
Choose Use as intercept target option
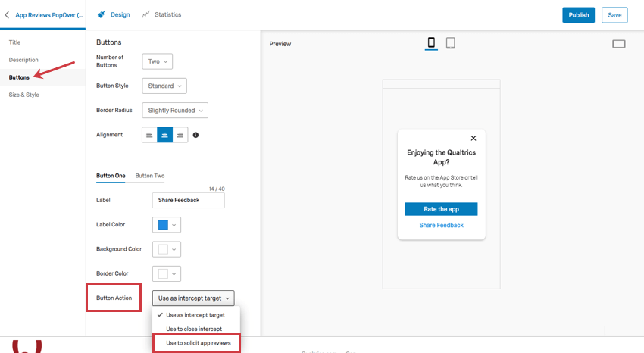coord(196,315)
